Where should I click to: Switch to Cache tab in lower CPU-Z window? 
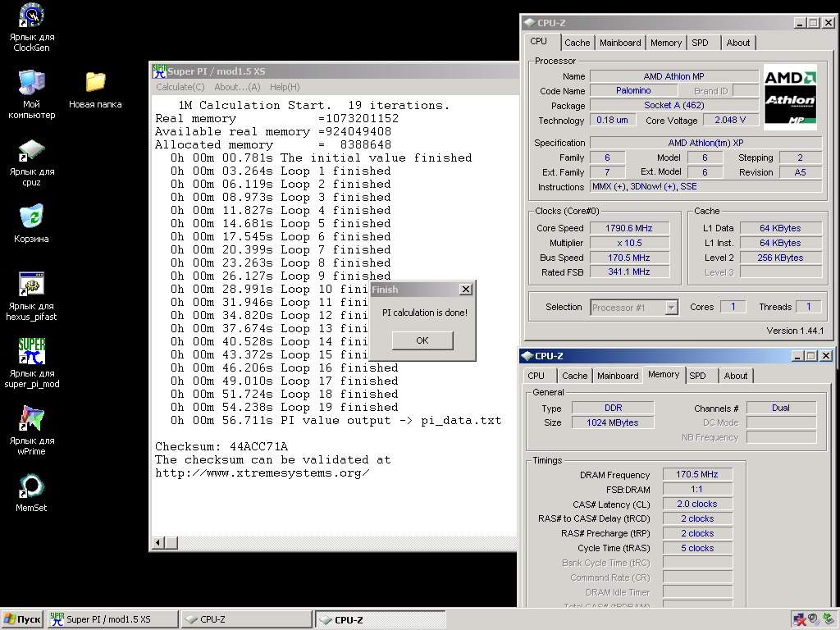pyautogui.click(x=575, y=376)
